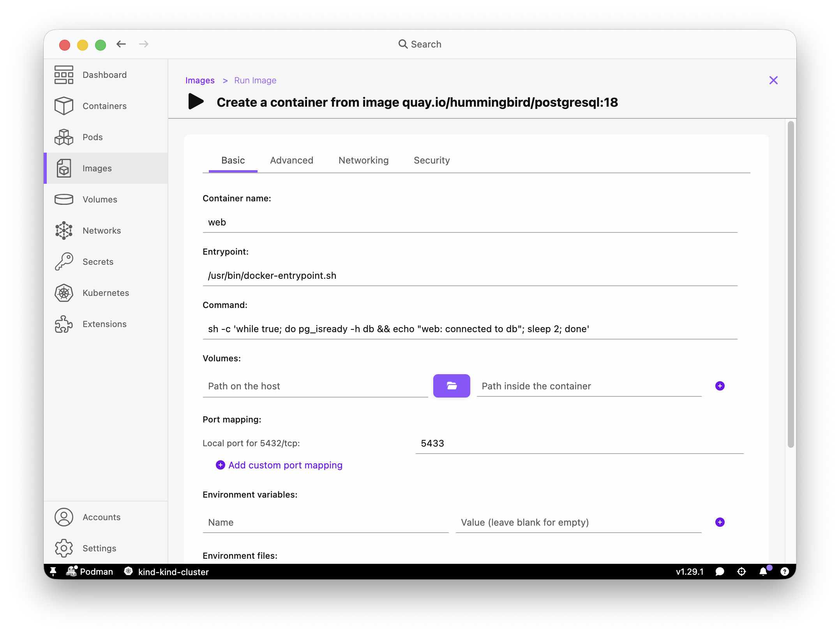Image resolution: width=840 pixels, height=637 pixels.
Task: Add the volume mapping plus button
Action: (720, 386)
